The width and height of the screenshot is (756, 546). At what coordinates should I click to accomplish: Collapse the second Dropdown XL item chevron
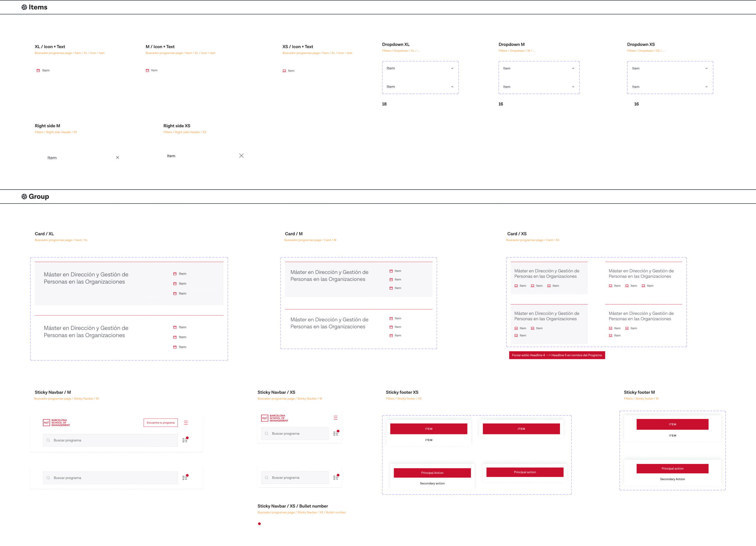tap(452, 87)
